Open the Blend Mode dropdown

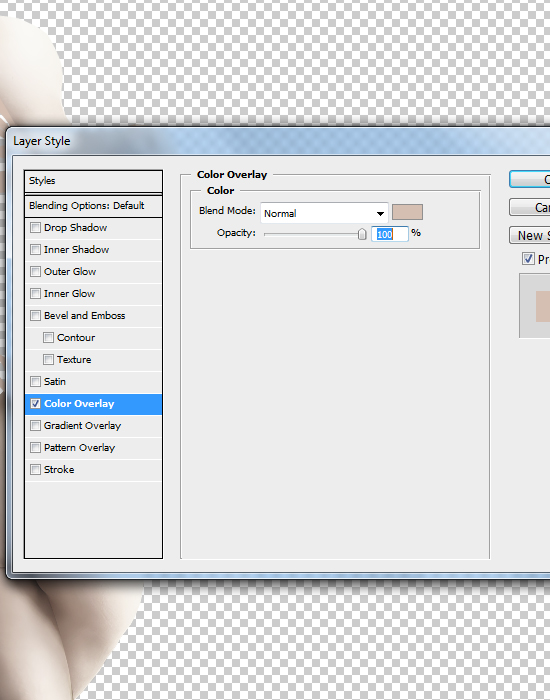(x=324, y=213)
